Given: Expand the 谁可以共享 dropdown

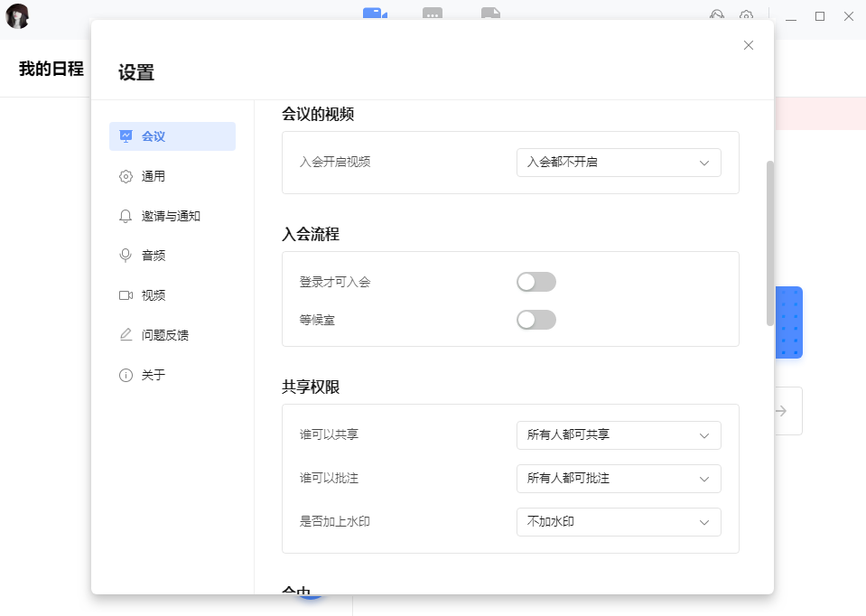Looking at the screenshot, I should (618, 434).
